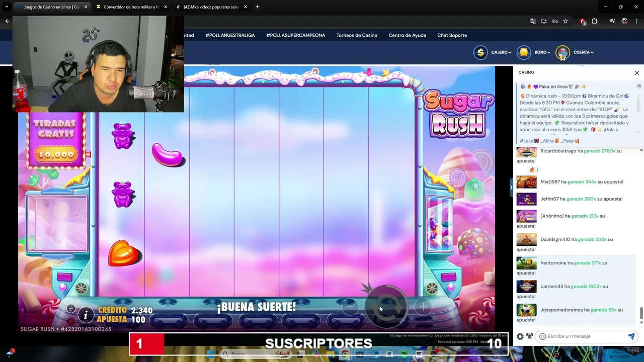Open browser extensions puzzle icon
The image size is (644, 362).
point(595,21)
